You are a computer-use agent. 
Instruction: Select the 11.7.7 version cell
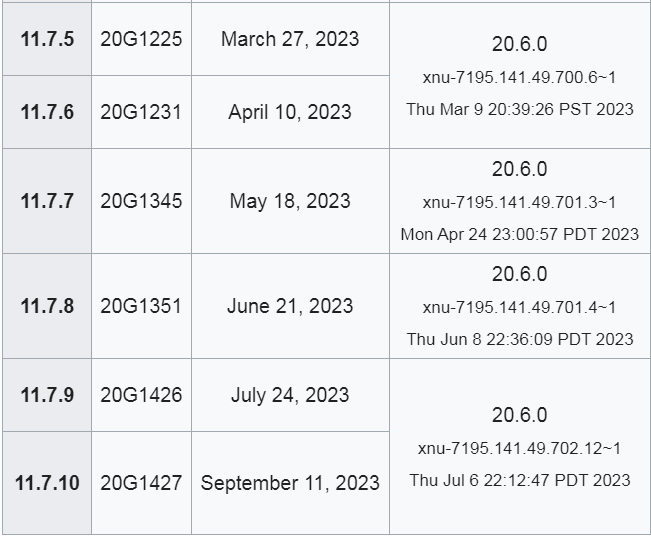click(x=47, y=201)
